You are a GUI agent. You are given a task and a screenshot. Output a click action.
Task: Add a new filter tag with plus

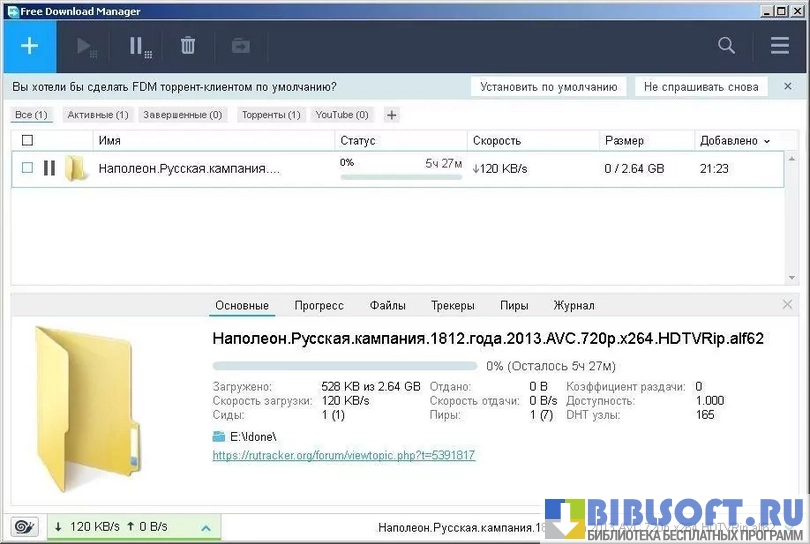pyautogui.click(x=391, y=115)
